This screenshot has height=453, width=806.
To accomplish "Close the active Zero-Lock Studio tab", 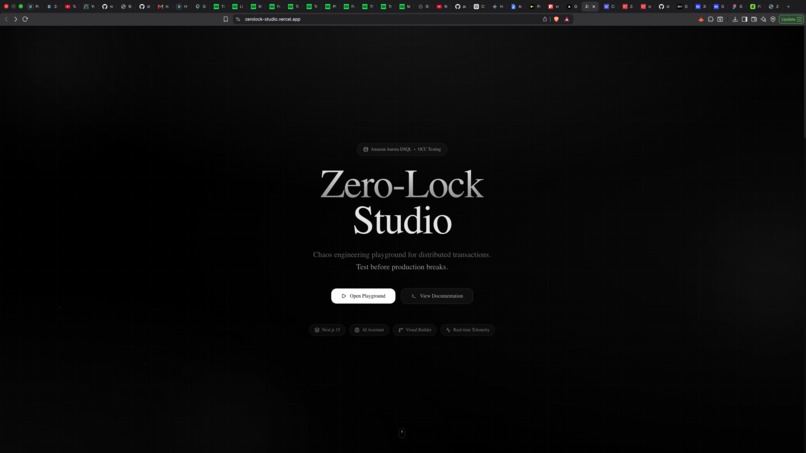I will click(x=594, y=7).
